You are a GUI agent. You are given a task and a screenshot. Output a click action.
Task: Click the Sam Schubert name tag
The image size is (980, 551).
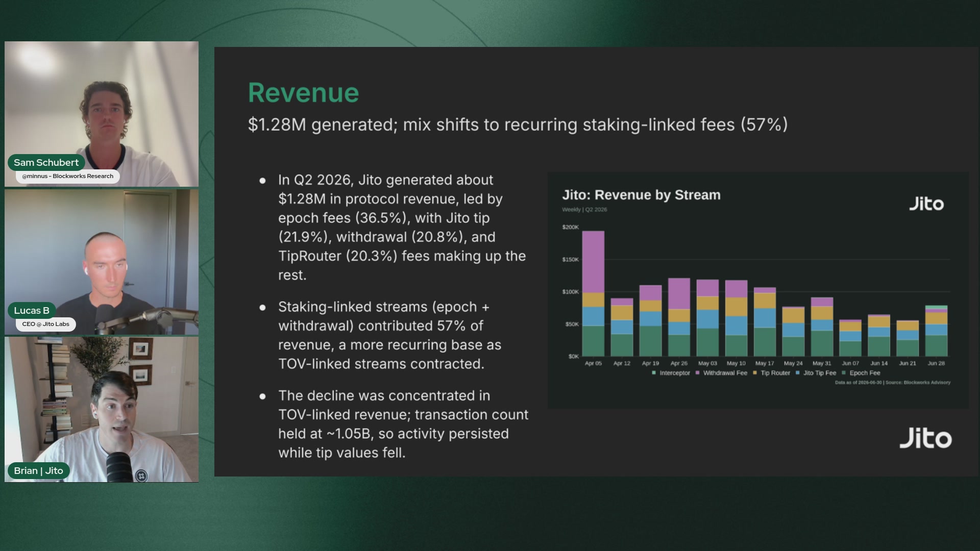[46, 162]
